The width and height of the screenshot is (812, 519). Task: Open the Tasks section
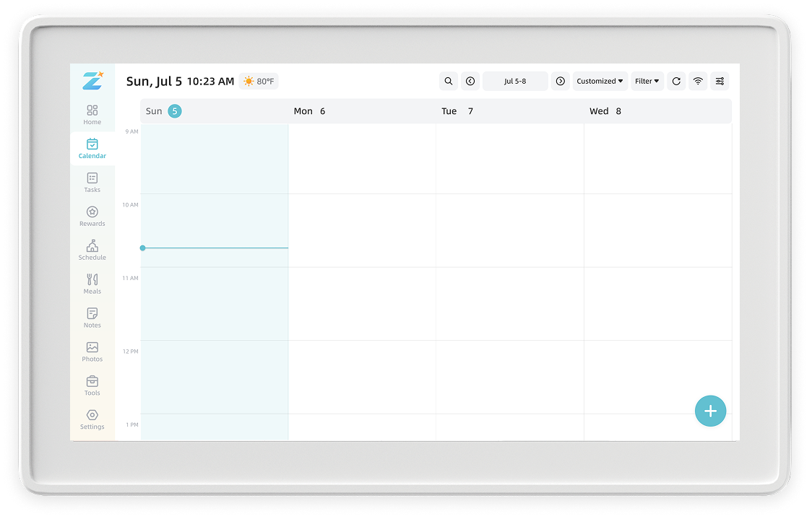click(x=92, y=183)
